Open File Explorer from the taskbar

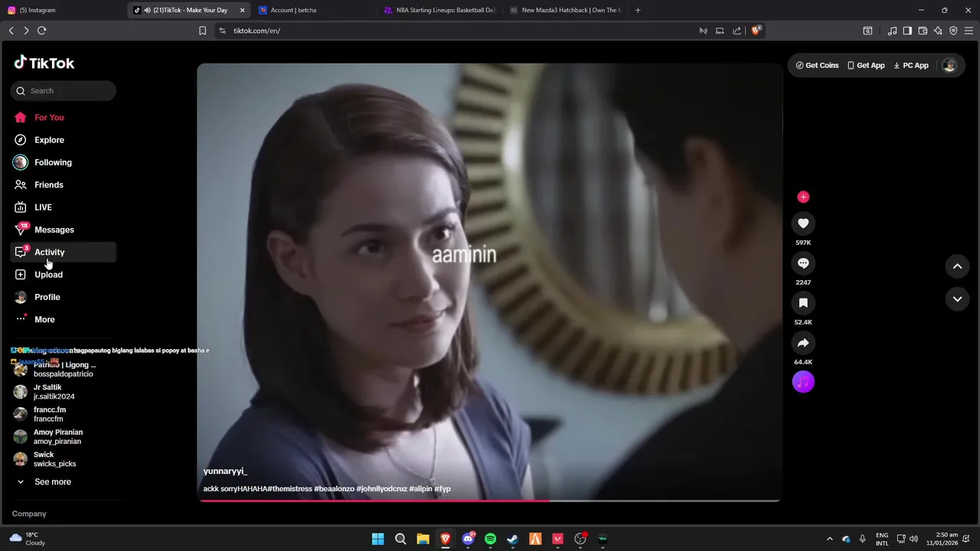[423, 539]
